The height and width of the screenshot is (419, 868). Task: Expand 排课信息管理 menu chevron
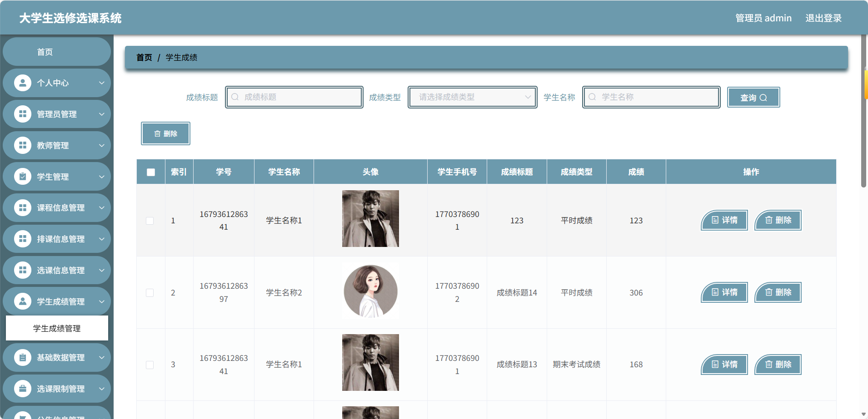pyautogui.click(x=102, y=239)
